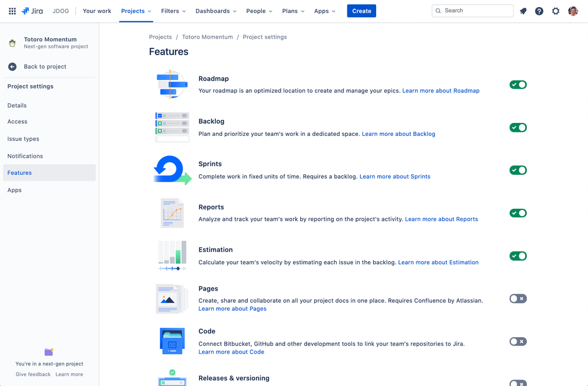Image resolution: width=588 pixels, height=386 pixels.
Task: Expand the People dropdown menu
Action: pos(259,11)
